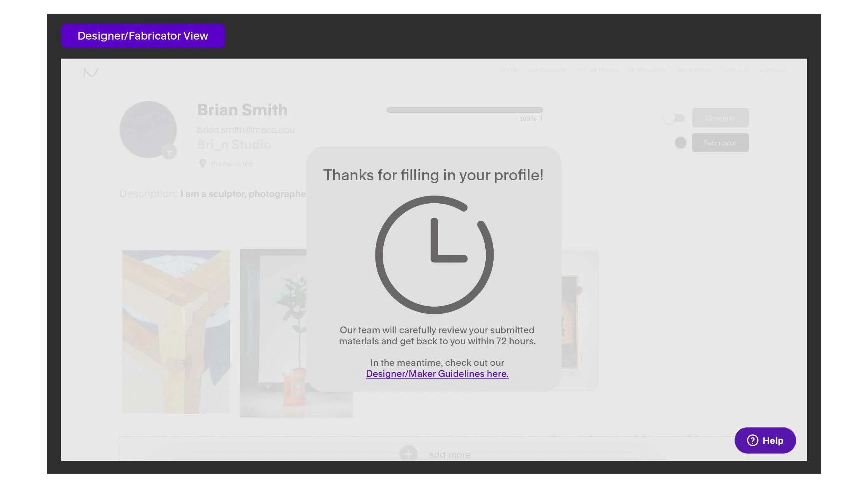868x488 pixels.
Task: Click Brian Smith's round profile picture
Action: (x=148, y=129)
